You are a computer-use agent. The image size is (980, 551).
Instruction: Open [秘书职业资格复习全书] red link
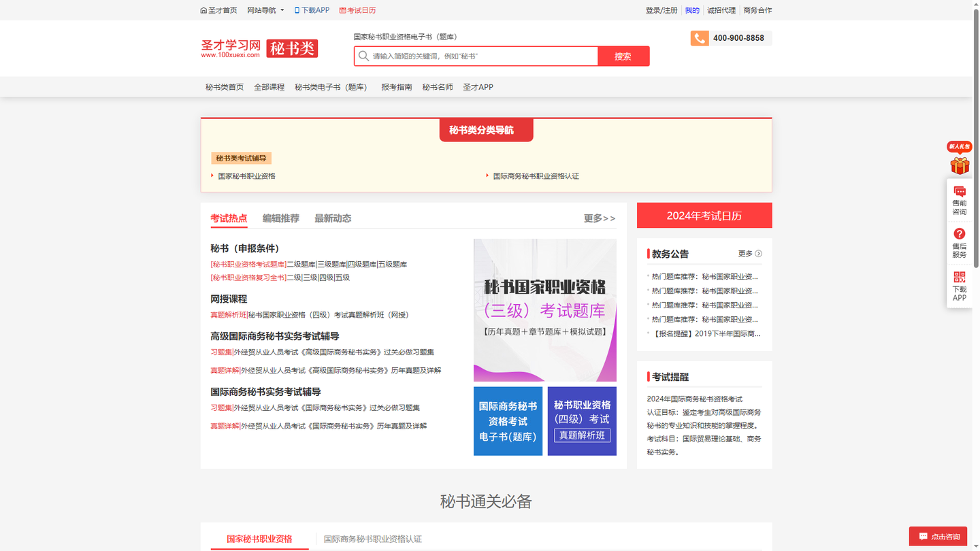tap(248, 278)
